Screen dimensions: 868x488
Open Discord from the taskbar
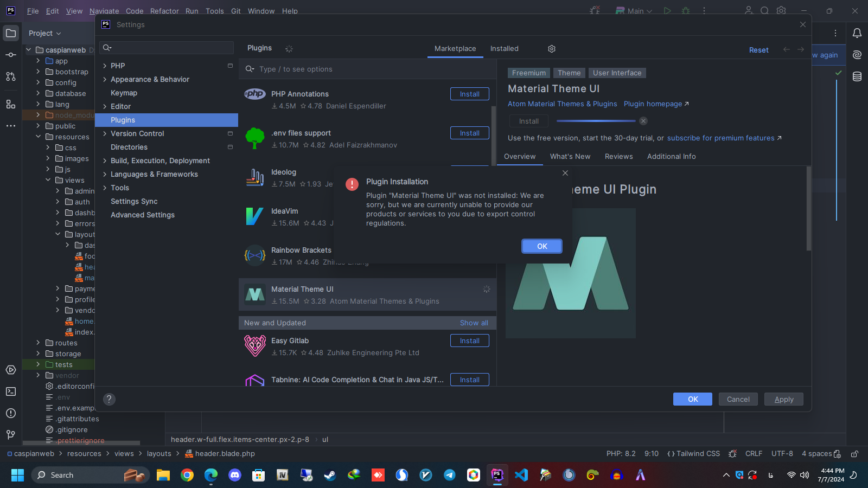(x=235, y=475)
